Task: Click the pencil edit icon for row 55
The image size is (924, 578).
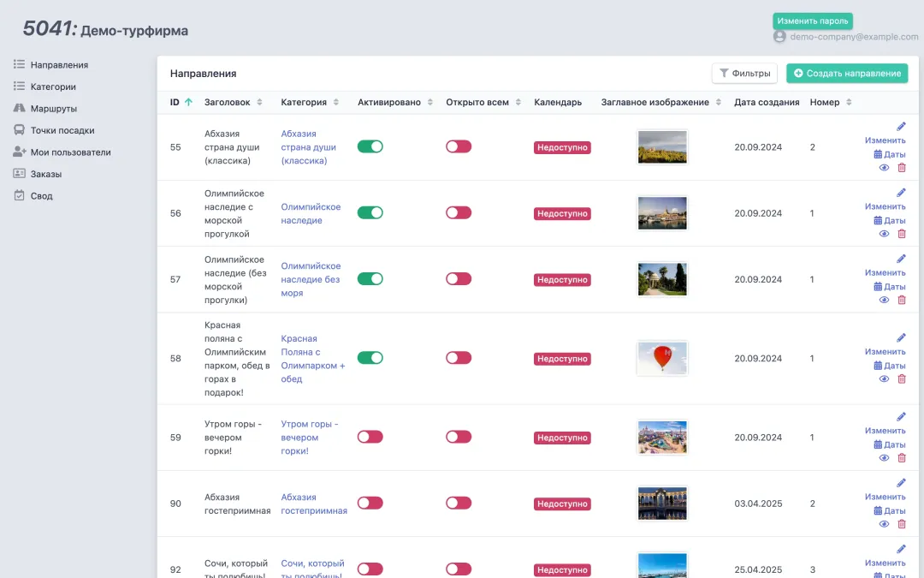Action: click(901, 126)
